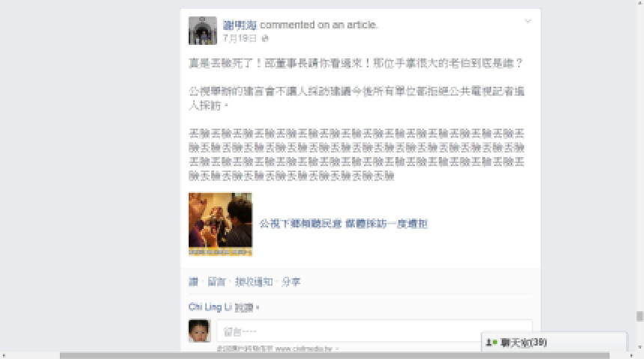
Task: Click the poster's profile picture
Action: point(202,31)
